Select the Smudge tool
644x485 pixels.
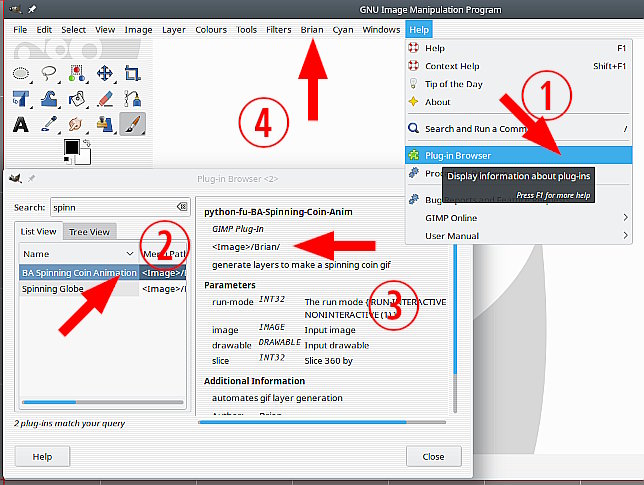[x=75, y=124]
